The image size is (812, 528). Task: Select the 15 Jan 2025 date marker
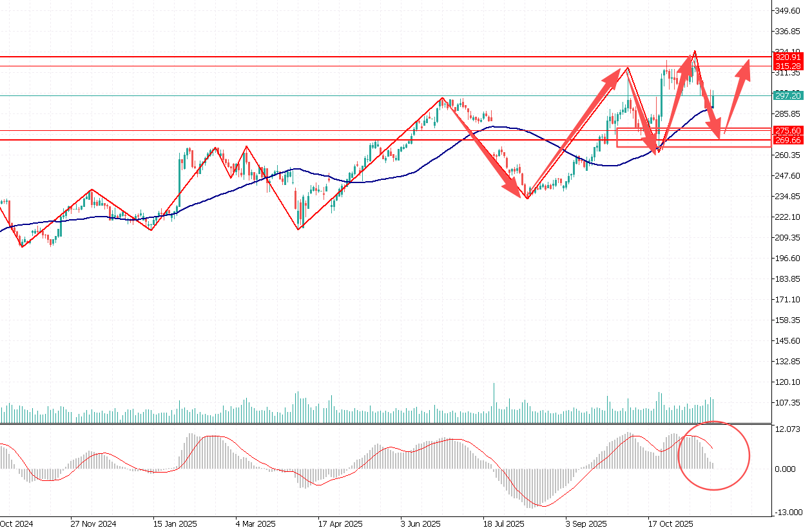[x=176, y=523]
